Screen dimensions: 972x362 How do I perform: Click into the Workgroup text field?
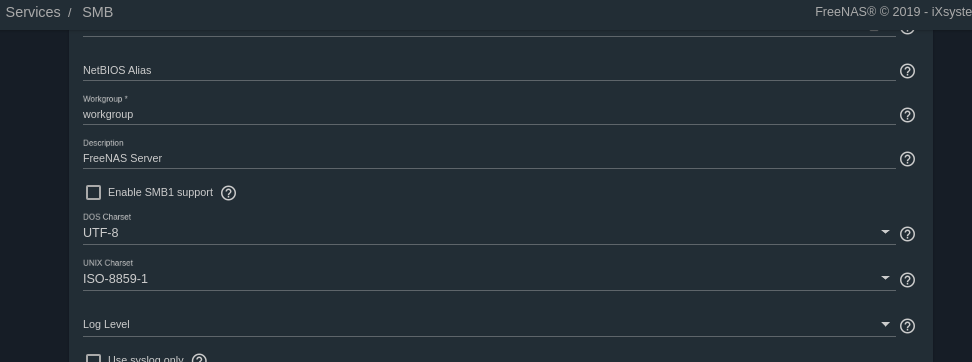coord(489,114)
